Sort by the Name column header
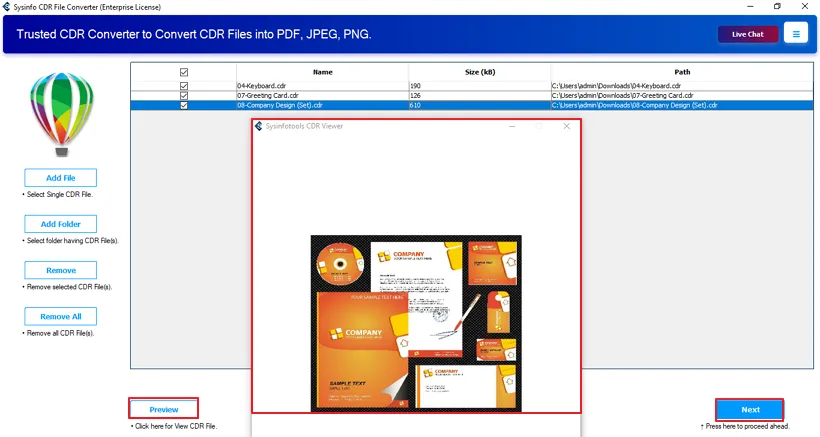The width and height of the screenshot is (820, 437). coord(323,72)
